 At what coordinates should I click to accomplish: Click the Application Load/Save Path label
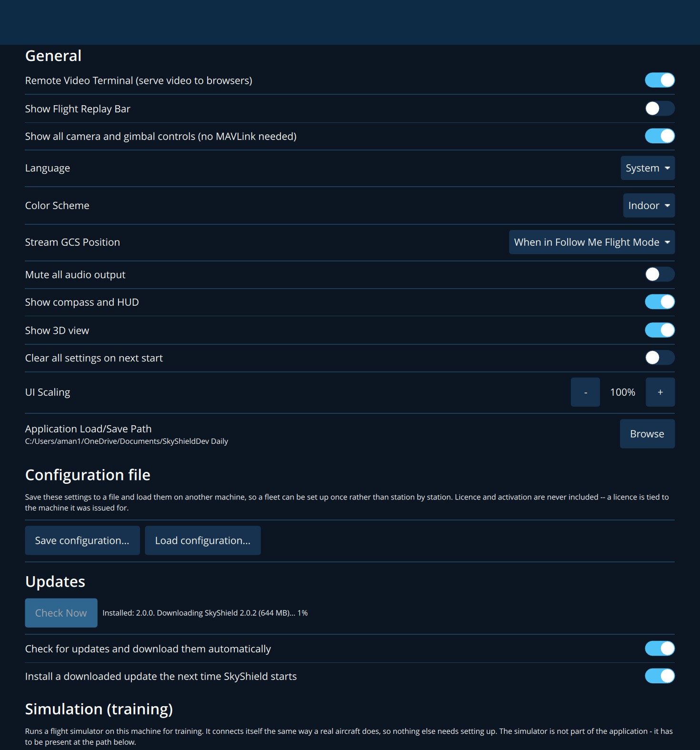[88, 429]
